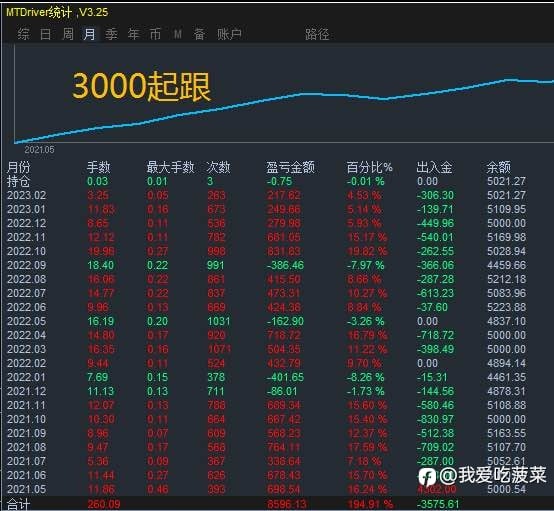Viewport: 554px width, 511px height.
Task: Click the 出入金 column header
Action: (x=434, y=167)
